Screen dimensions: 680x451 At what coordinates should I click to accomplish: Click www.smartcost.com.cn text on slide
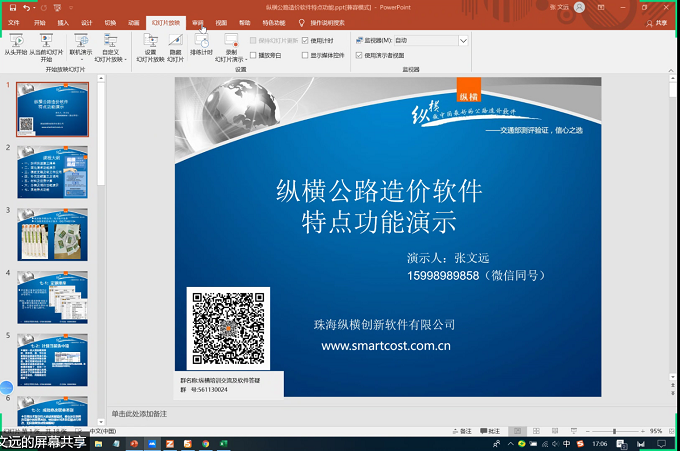click(386, 346)
